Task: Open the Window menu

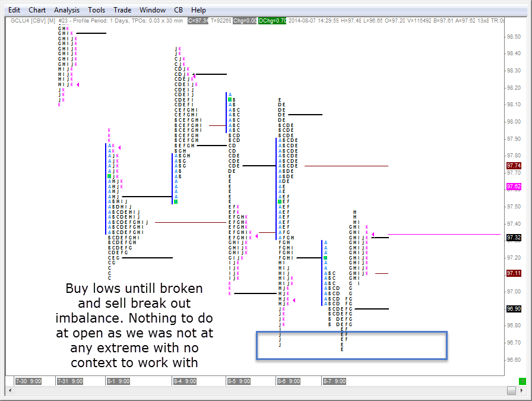Action: click(153, 10)
